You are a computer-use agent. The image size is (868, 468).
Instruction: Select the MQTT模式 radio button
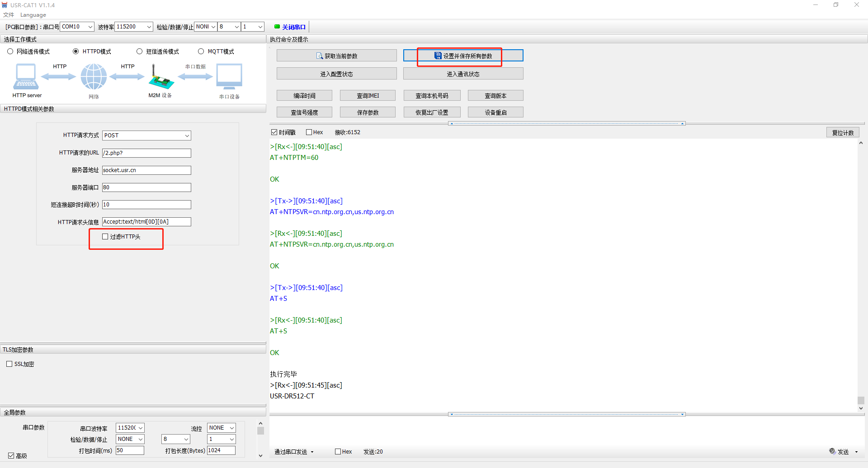click(x=201, y=51)
